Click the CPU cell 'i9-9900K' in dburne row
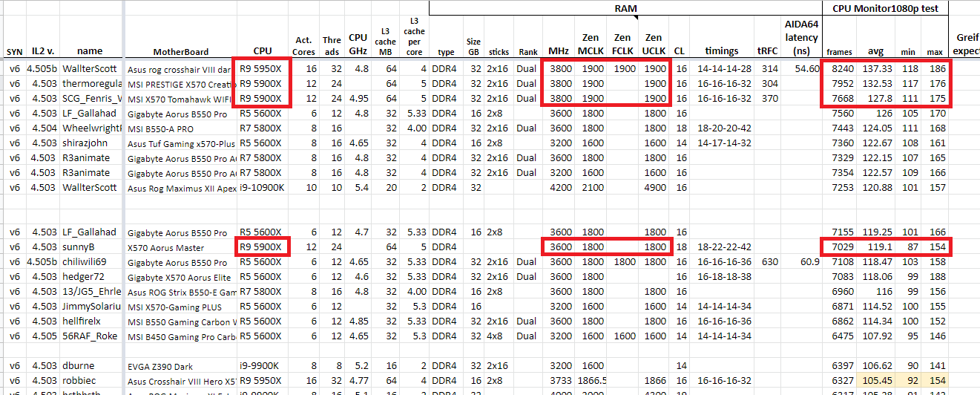 click(x=260, y=365)
